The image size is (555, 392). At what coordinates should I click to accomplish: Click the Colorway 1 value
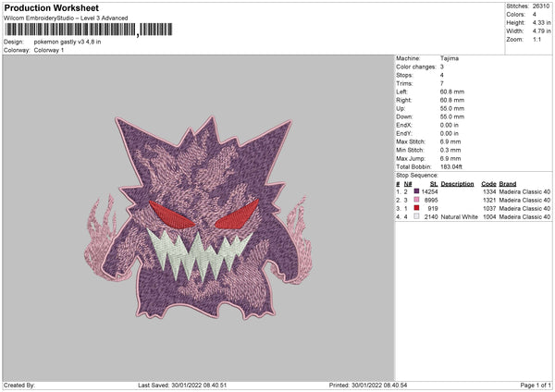tap(49, 49)
